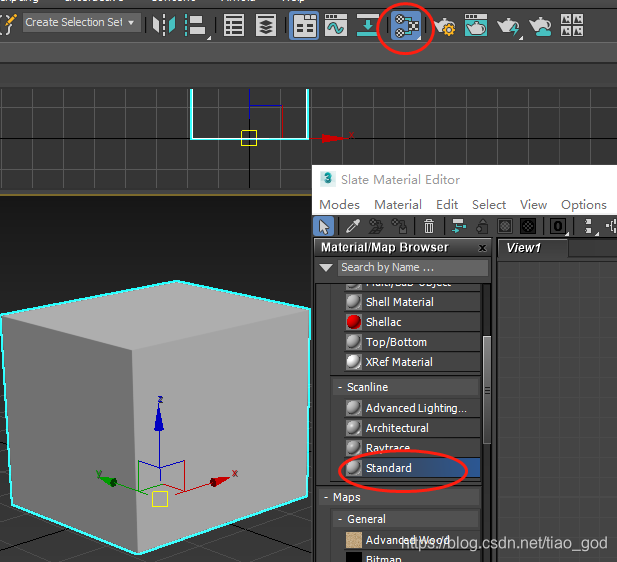The height and width of the screenshot is (562, 617).
Task: Pick Material from Object eyedropper
Action: tap(353, 226)
